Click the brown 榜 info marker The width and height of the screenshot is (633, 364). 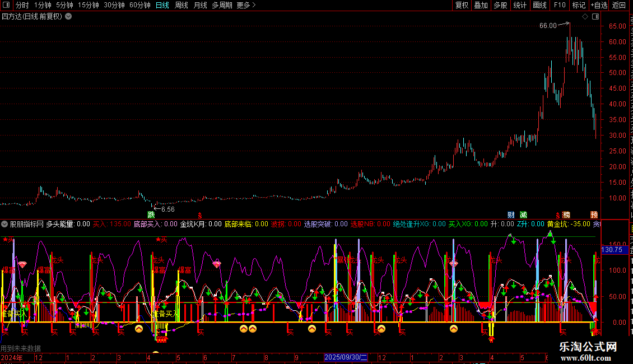coord(566,214)
